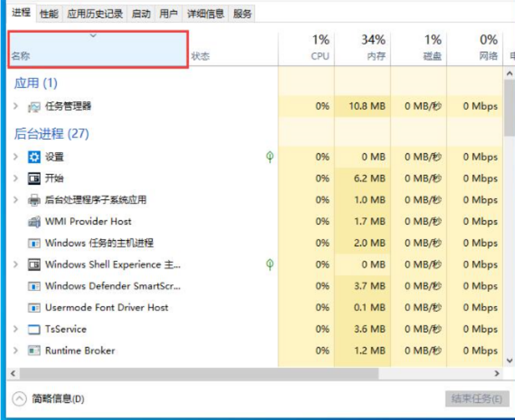Viewport: 515px width, 420px height.
Task: Click the Runtime Broker process icon
Action: (34, 351)
